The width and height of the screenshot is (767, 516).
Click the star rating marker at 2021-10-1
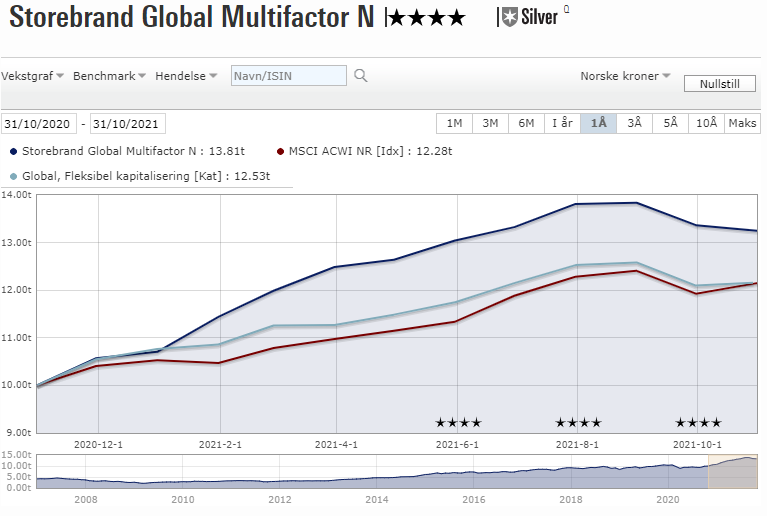(698, 423)
